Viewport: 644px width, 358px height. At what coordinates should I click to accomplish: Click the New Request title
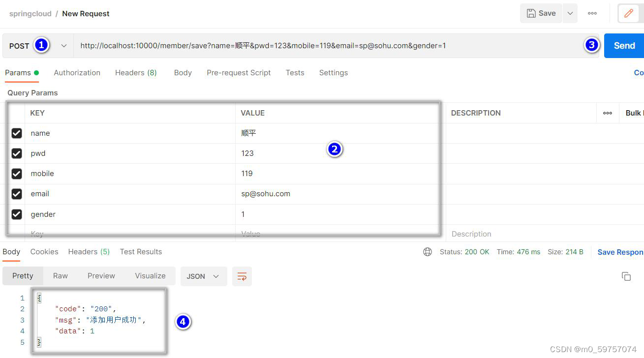tap(86, 14)
